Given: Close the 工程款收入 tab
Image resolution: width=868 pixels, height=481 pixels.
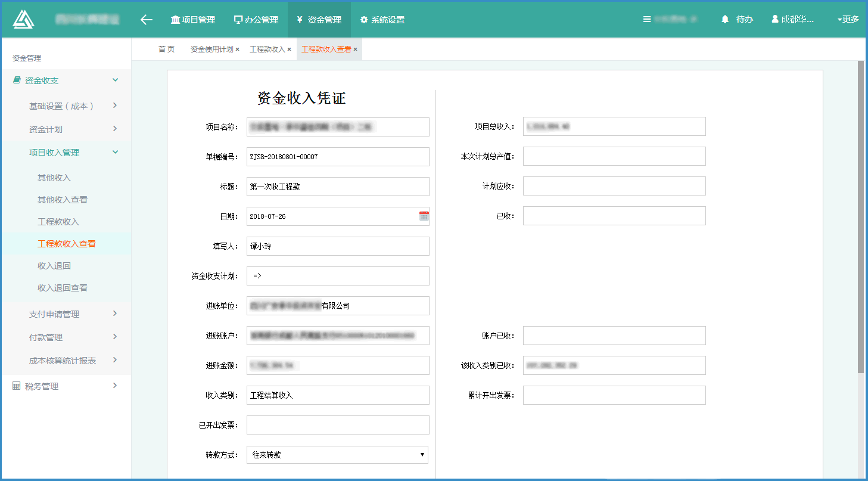Looking at the screenshot, I should click(x=290, y=49).
